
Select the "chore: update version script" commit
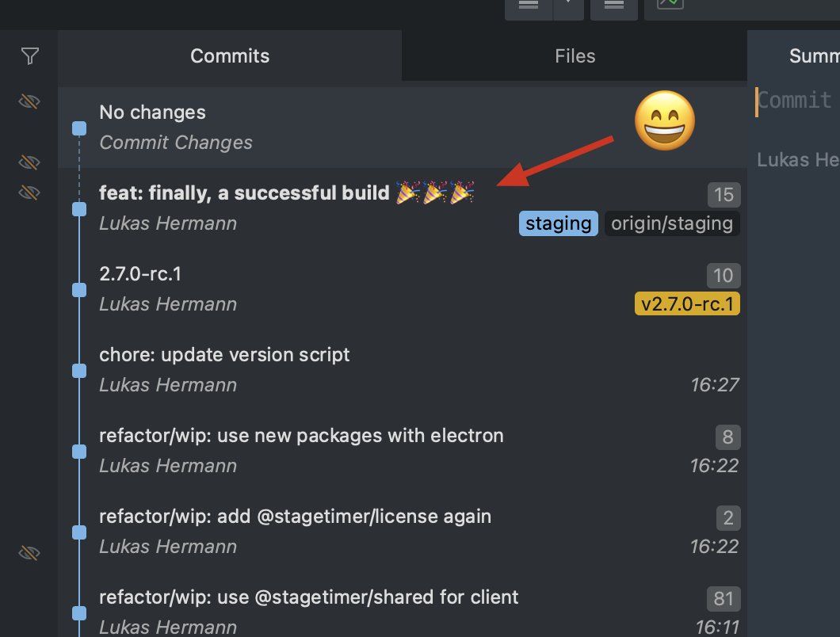[x=224, y=355]
